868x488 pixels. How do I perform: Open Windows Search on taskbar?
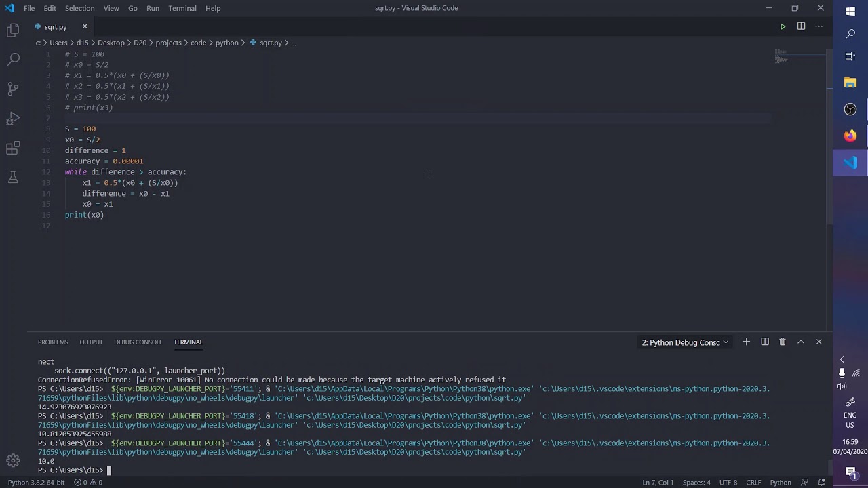tap(850, 34)
